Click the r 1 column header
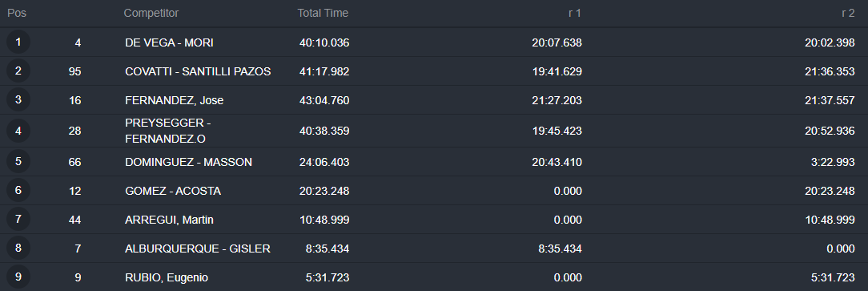Image resolution: width=868 pixels, height=291 pixels. pos(575,13)
